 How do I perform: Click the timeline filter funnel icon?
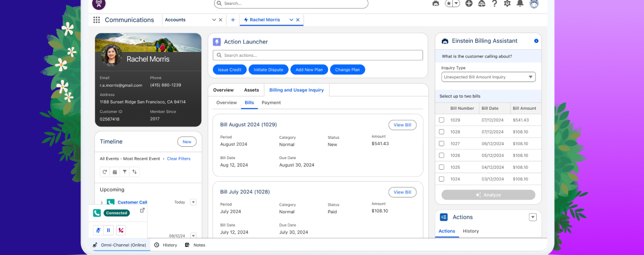[x=125, y=172]
